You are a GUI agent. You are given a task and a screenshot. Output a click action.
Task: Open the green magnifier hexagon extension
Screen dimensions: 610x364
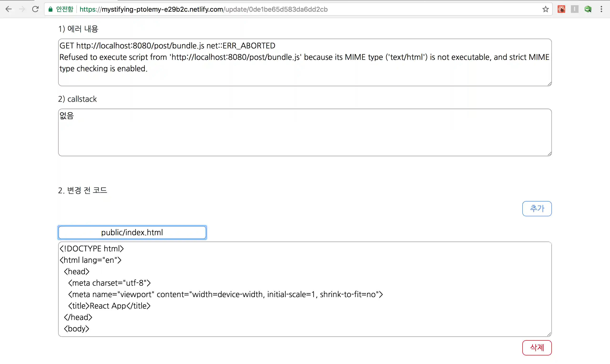[588, 9]
